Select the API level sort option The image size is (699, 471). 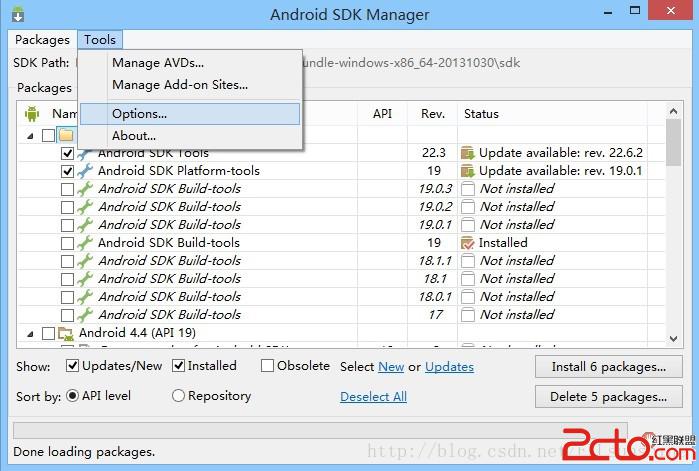point(73,396)
